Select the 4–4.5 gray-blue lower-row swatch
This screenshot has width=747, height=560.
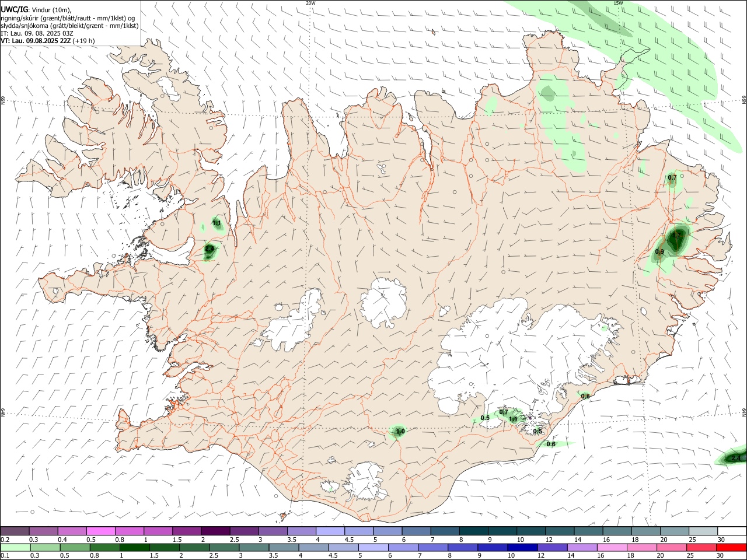313,547
